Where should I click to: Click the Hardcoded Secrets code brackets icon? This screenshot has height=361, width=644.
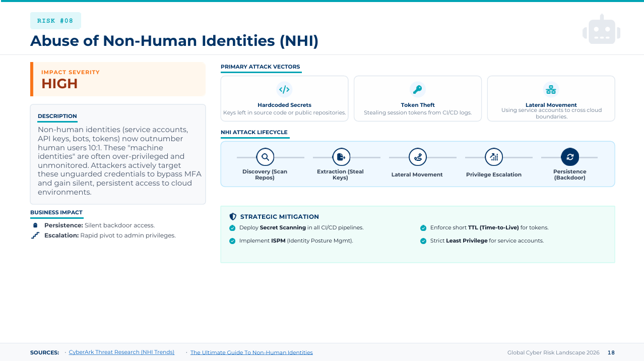[x=284, y=90]
